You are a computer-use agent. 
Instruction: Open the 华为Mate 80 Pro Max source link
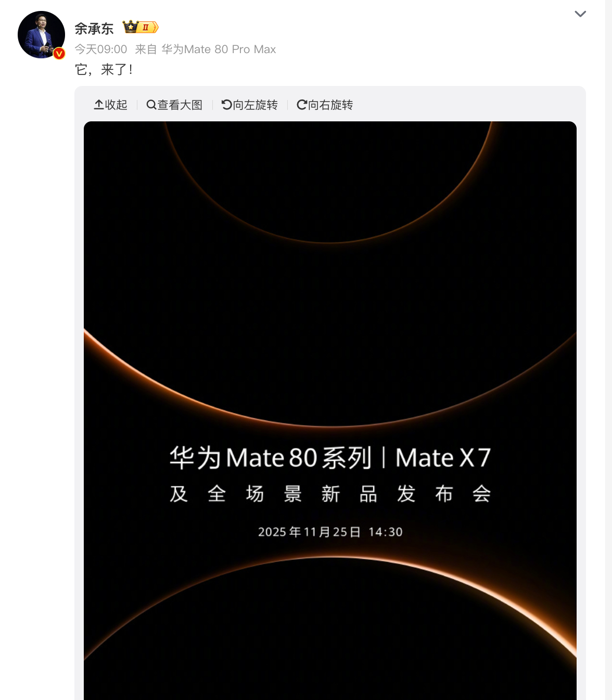tap(219, 49)
